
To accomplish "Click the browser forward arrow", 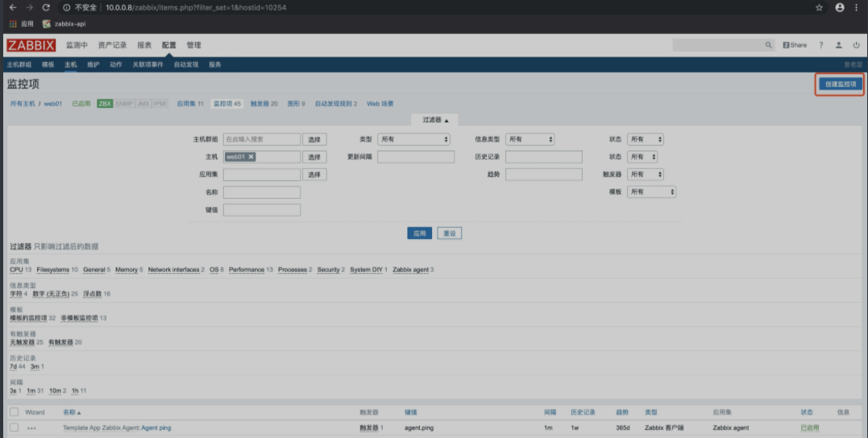I will pyautogui.click(x=29, y=8).
